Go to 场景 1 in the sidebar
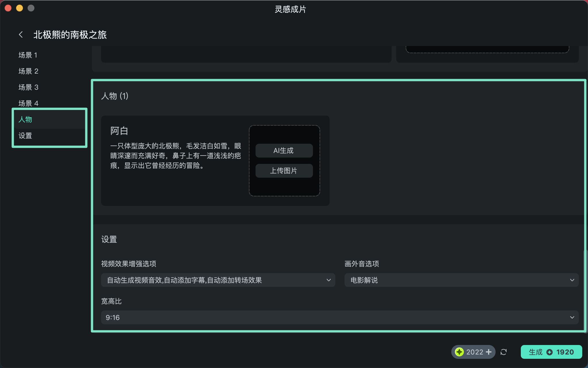The height and width of the screenshot is (368, 588). [28, 55]
